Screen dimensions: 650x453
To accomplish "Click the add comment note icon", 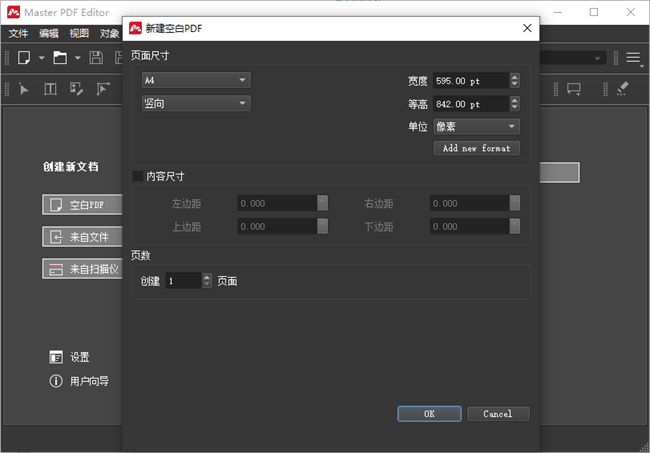I will [574, 89].
